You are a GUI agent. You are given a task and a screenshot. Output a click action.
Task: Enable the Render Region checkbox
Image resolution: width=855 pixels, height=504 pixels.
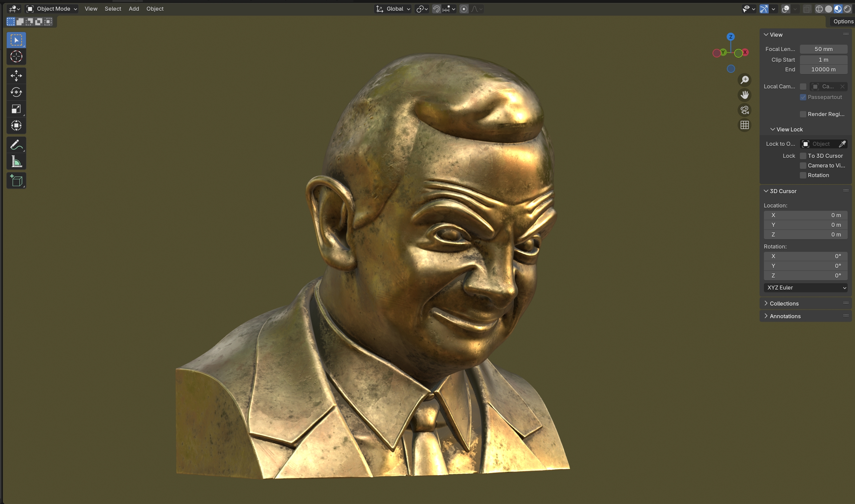point(803,114)
